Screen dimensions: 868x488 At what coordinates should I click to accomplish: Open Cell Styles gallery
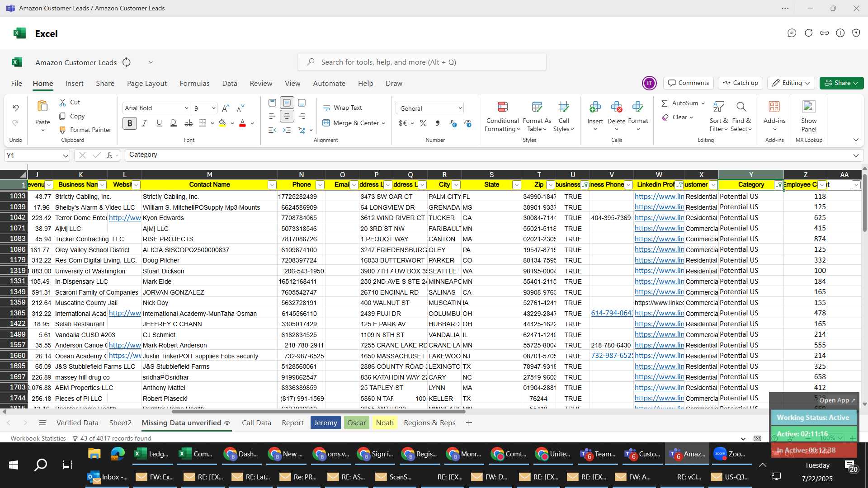tap(563, 117)
